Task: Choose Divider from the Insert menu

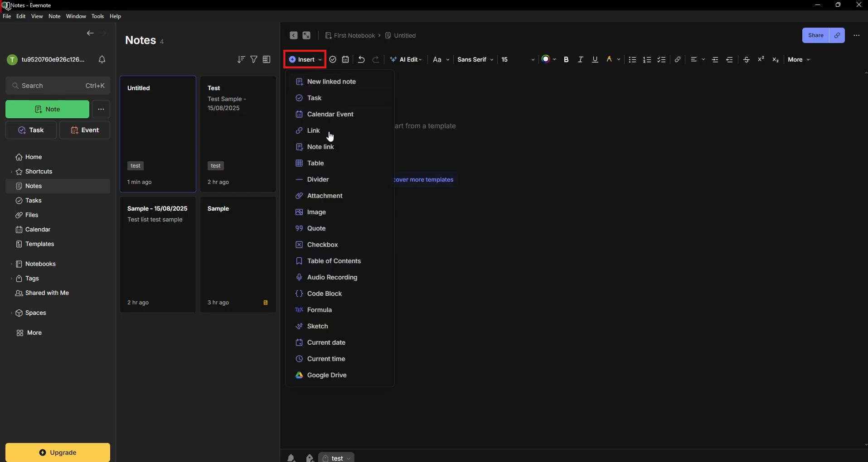Action: point(339,179)
